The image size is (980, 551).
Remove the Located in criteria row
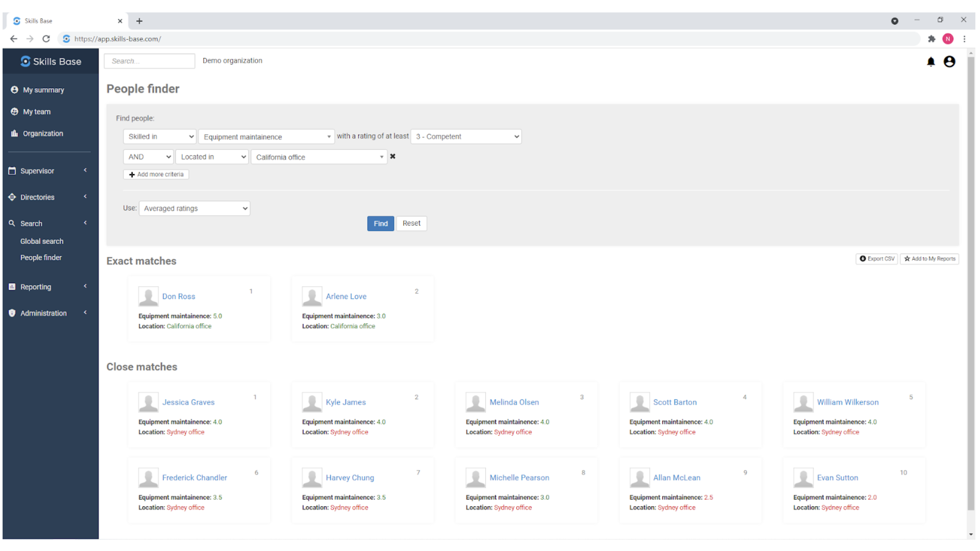393,157
